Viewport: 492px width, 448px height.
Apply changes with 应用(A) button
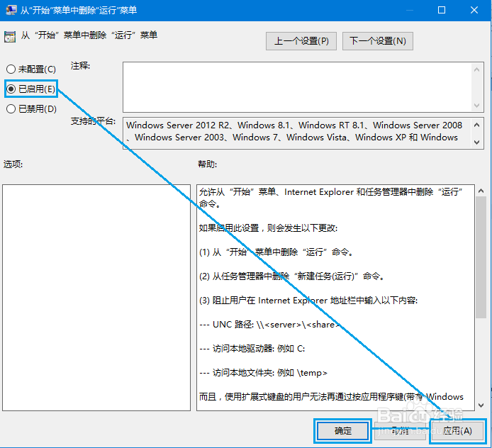click(457, 431)
